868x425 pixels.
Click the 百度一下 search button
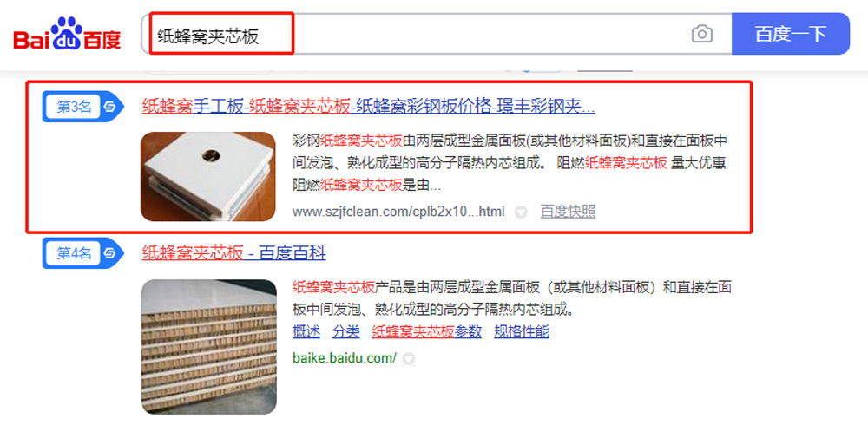(791, 34)
